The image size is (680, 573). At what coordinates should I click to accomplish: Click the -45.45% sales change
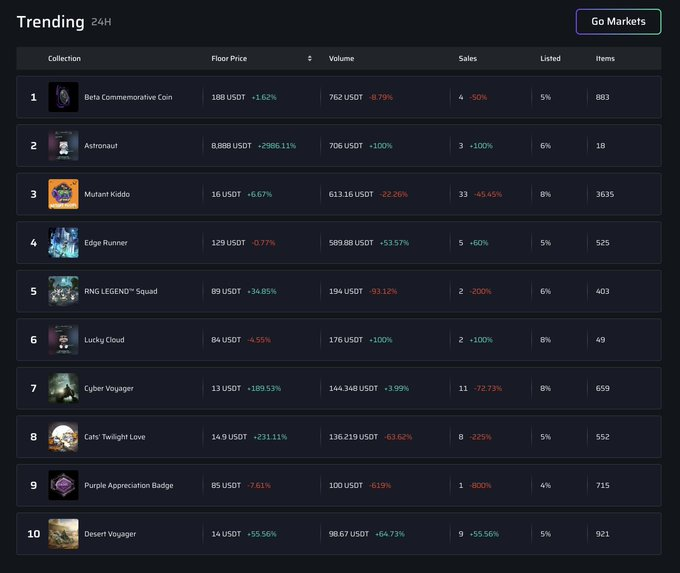click(488, 194)
